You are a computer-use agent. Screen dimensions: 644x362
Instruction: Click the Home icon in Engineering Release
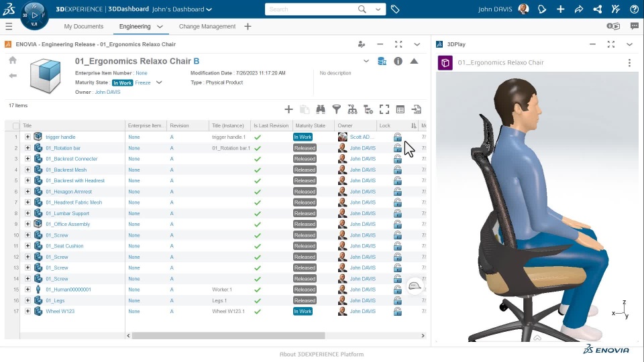tap(13, 60)
